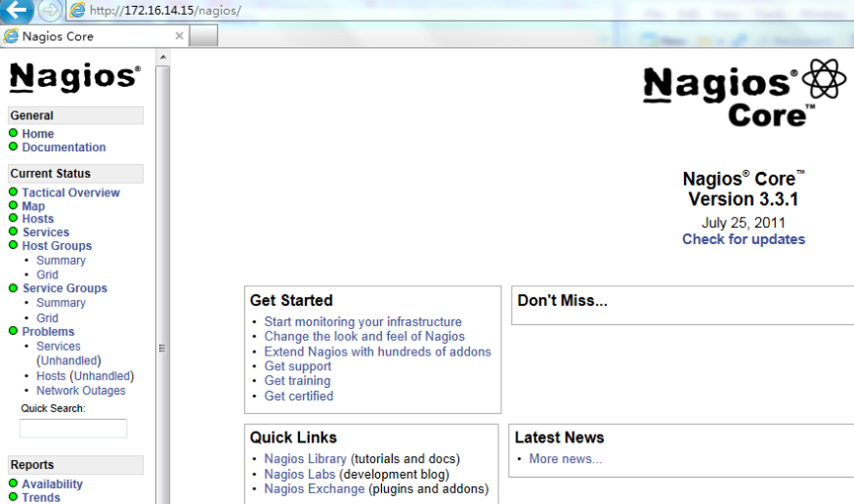Click the green bullet next to Problems
This screenshot has height=504, width=854.
tap(14, 331)
